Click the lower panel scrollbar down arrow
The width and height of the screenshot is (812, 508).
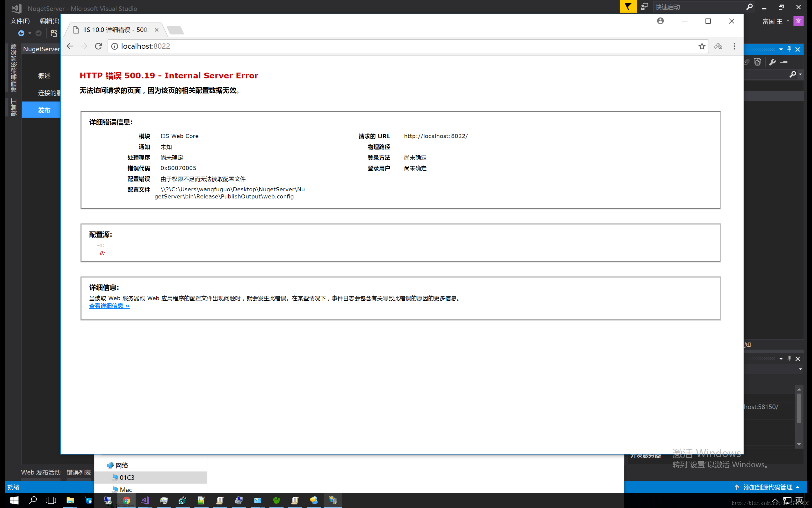pyautogui.click(x=799, y=444)
